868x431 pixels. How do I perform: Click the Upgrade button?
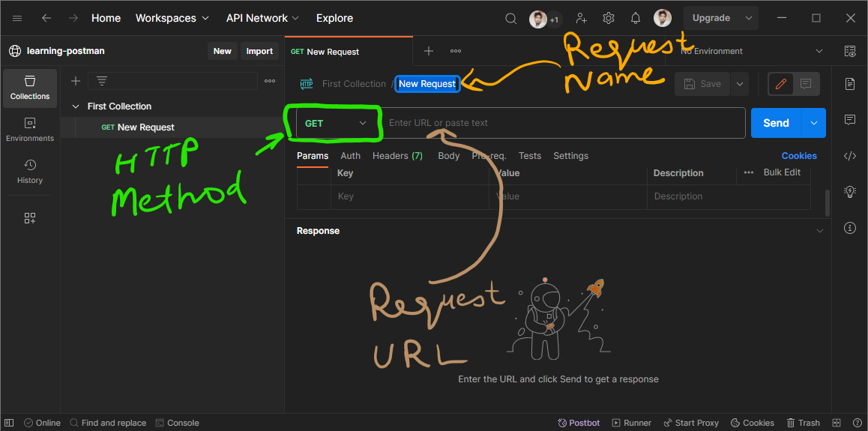pyautogui.click(x=711, y=18)
